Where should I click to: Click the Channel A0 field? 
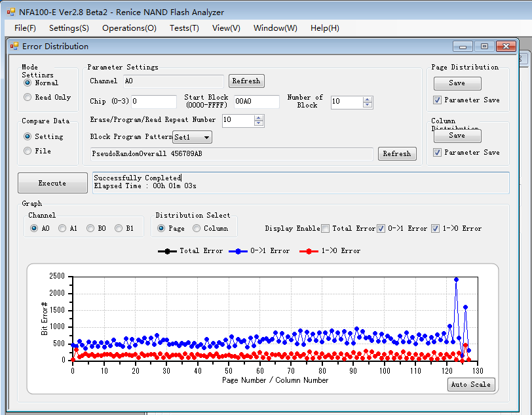(174, 81)
